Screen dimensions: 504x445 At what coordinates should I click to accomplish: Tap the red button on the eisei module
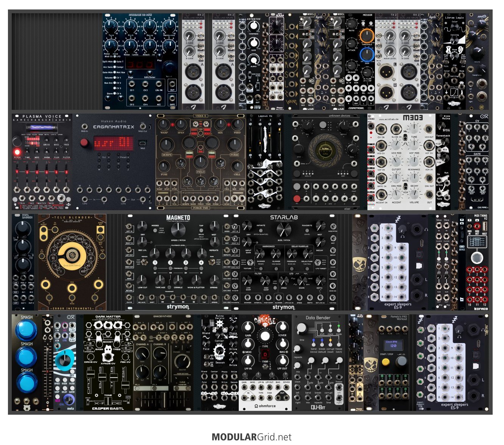coord(297,198)
